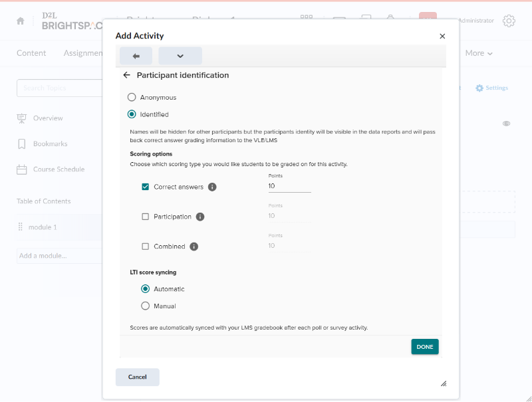
Task: Click the info icon next to Correct answers
Action: (x=212, y=187)
